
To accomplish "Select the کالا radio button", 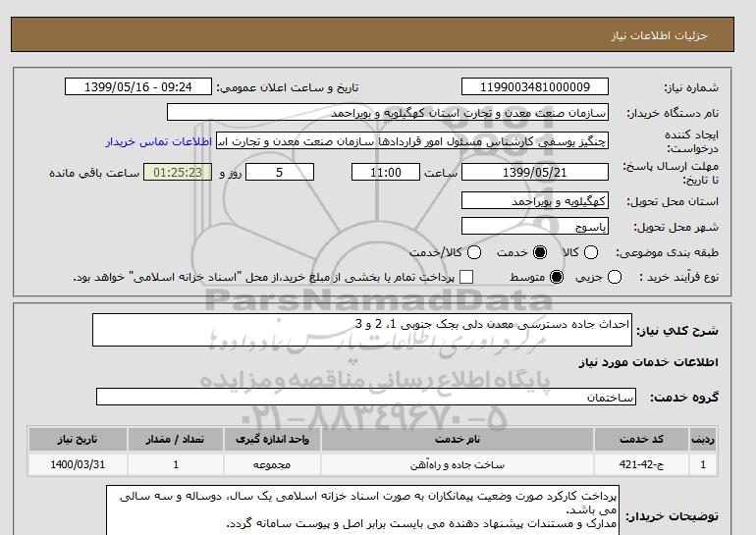I will (x=591, y=252).
